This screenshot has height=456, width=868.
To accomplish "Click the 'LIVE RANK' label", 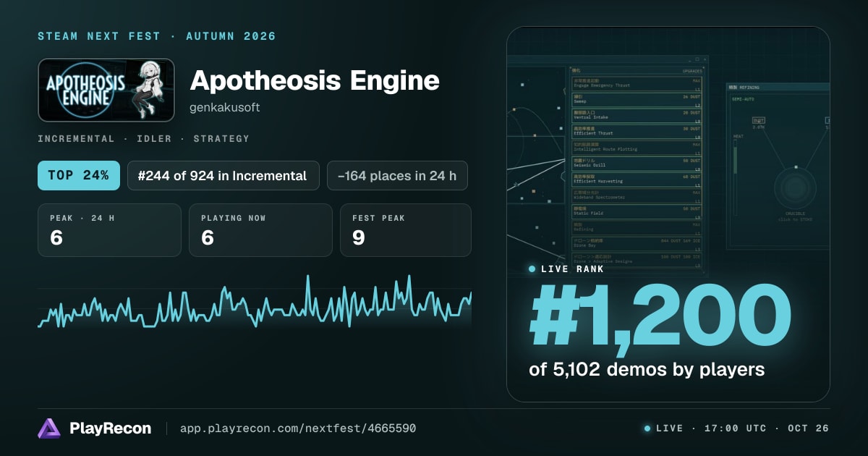I will coord(572,269).
